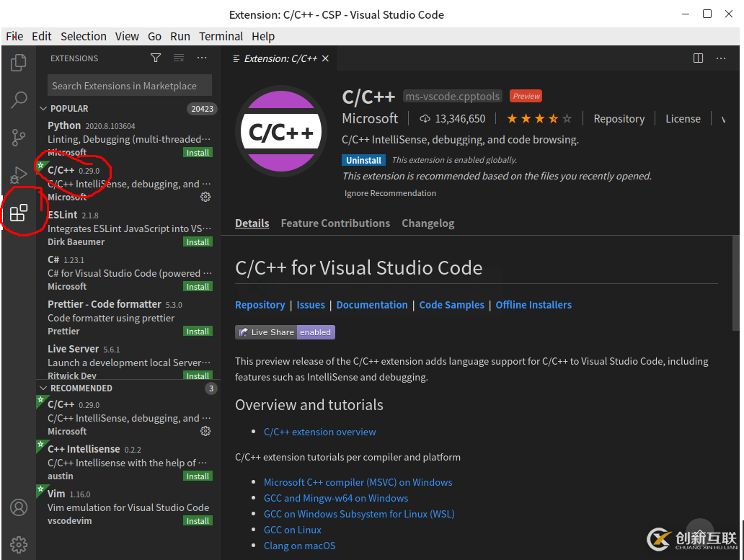Open the gear for C/C++ in Recommended list
The image size is (744, 560).
(x=205, y=431)
